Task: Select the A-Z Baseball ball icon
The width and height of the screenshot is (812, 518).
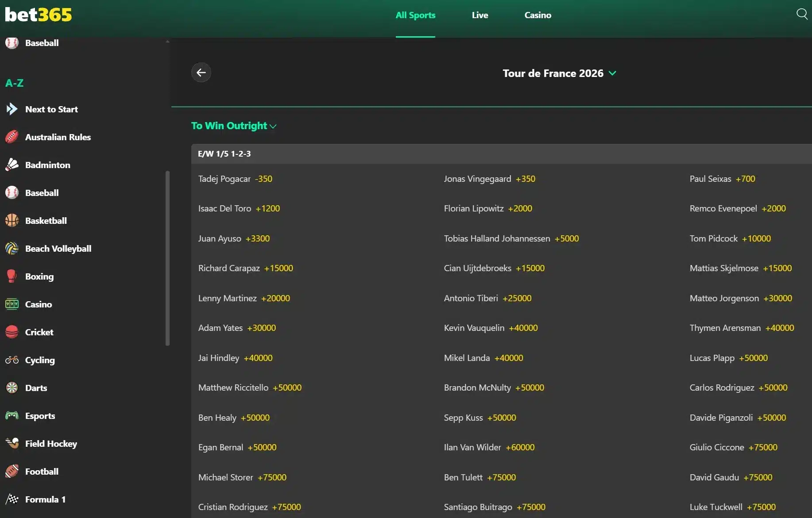Action: pyautogui.click(x=12, y=193)
